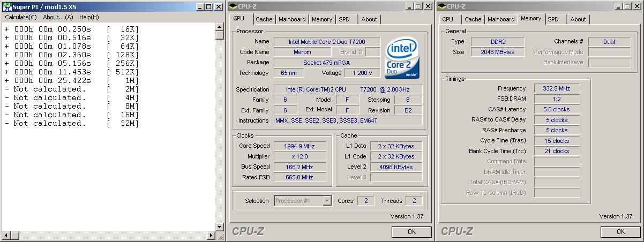Click the Instructions field listing MMX, SSE
Image resolution: width=644 pixels, height=242 pixels.
[x=348, y=120]
